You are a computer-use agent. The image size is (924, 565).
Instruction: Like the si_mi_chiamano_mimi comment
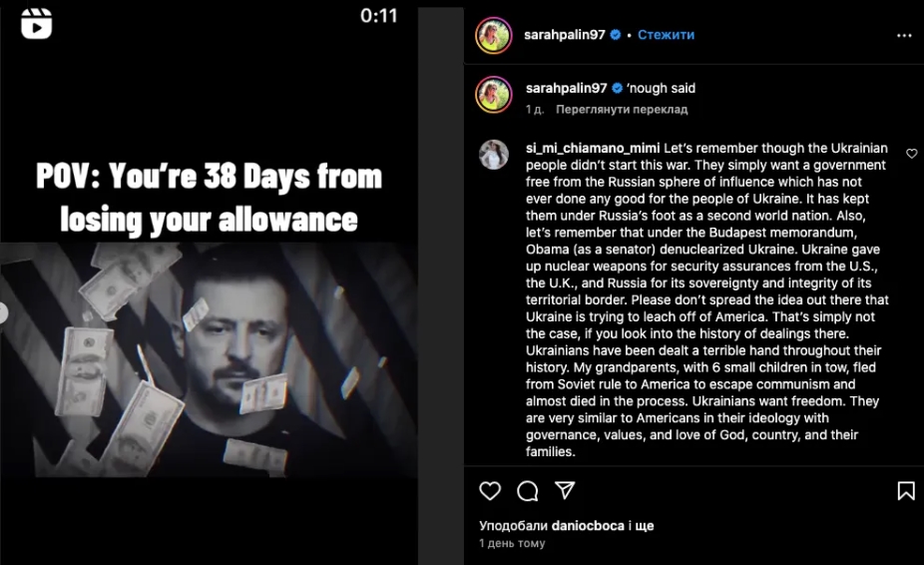point(911,154)
